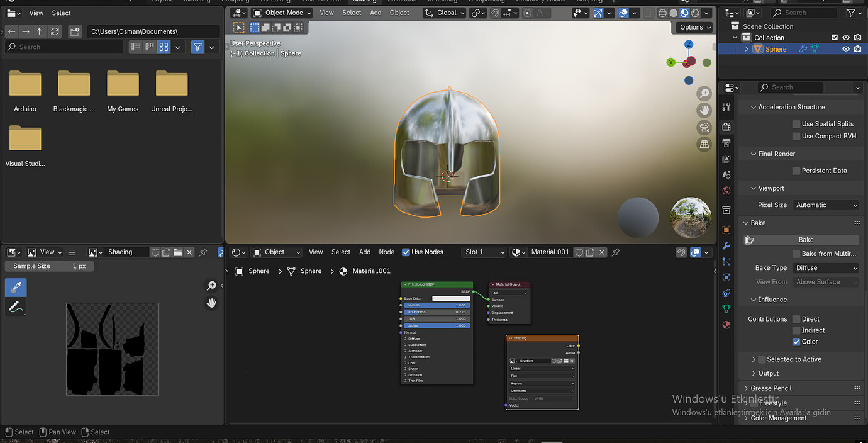This screenshot has width=868, height=443.
Task: Open the Scene properties tab
Action: [726, 174]
